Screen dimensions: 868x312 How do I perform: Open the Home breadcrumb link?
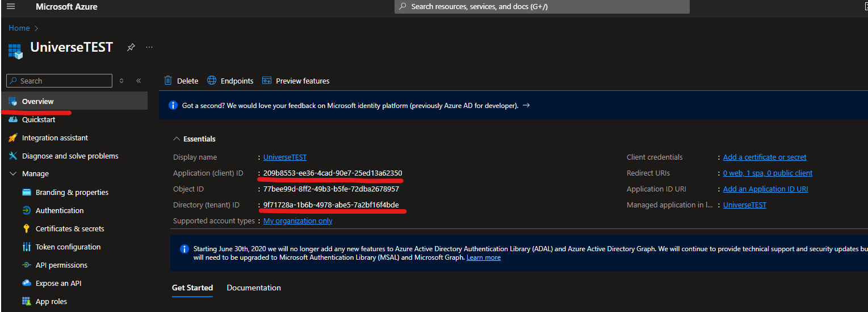click(x=19, y=28)
